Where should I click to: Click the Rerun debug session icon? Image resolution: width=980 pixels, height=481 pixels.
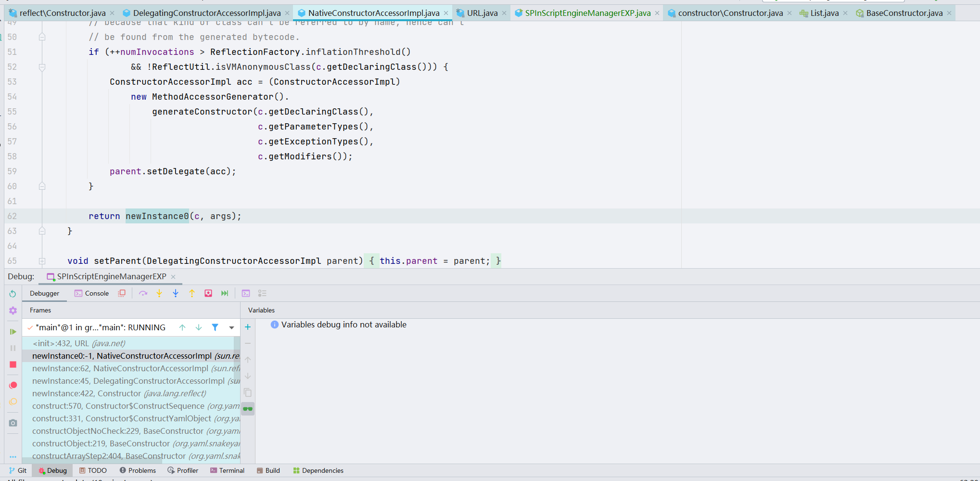click(x=13, y=294)
